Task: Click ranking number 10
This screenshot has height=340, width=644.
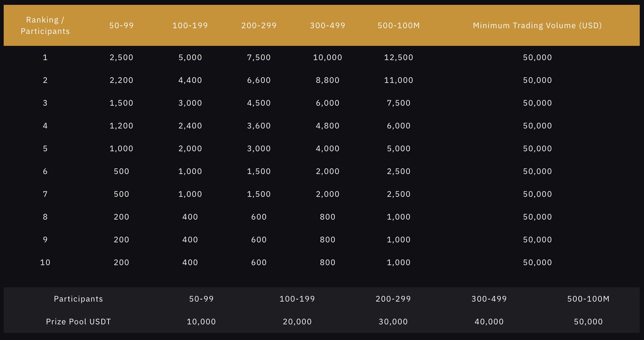Action: pyautogui.click(x=45, y=263)
